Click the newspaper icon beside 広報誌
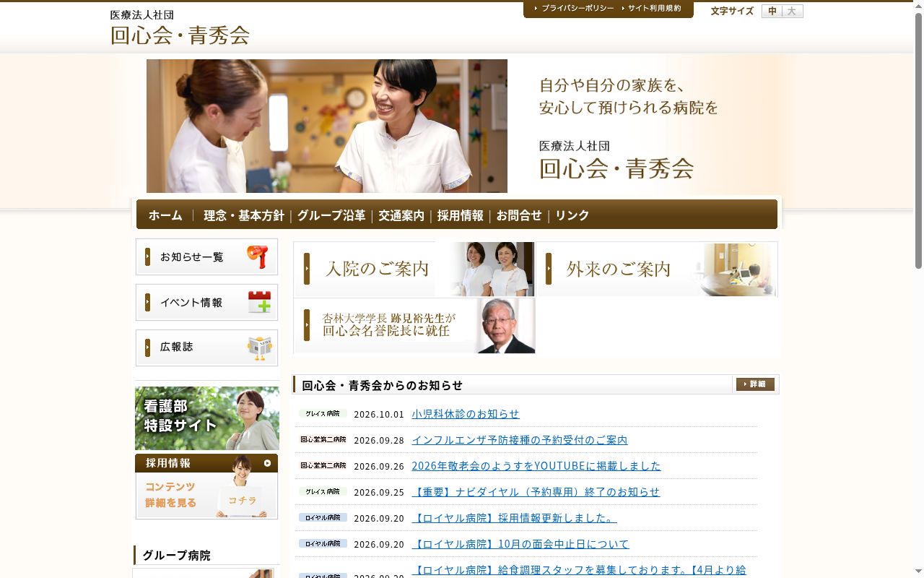Viewport: 924px width, 578px height. [x=259, y=348]
